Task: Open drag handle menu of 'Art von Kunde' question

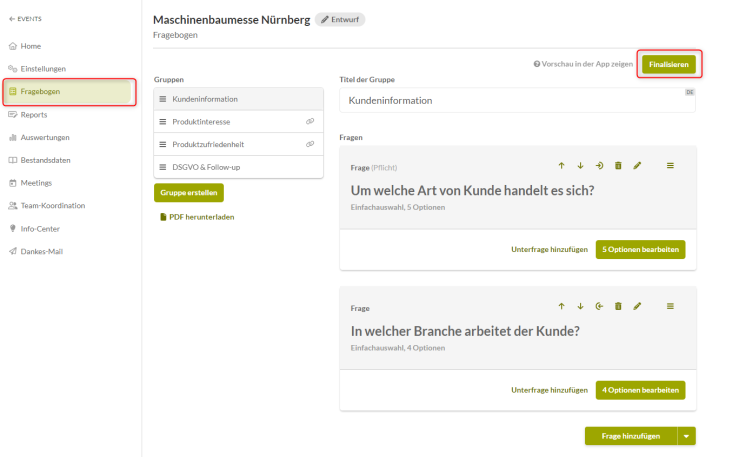Action: 670,166
